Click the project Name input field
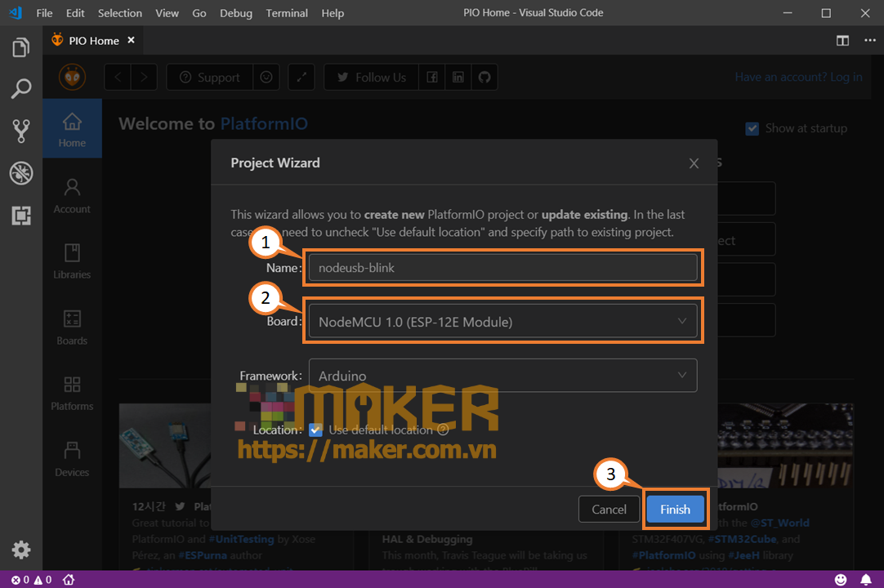884x588 pixels. click(x=503, y=267)
